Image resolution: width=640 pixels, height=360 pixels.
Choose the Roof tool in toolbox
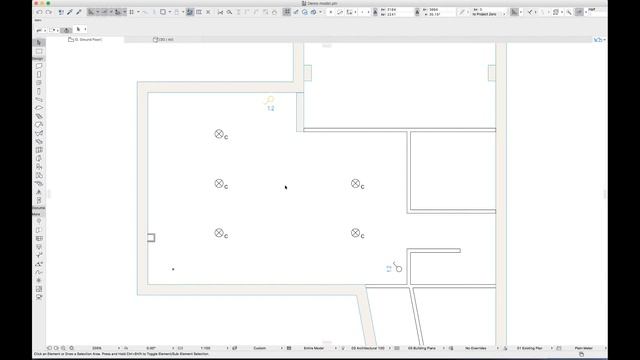tap(39, 124)
